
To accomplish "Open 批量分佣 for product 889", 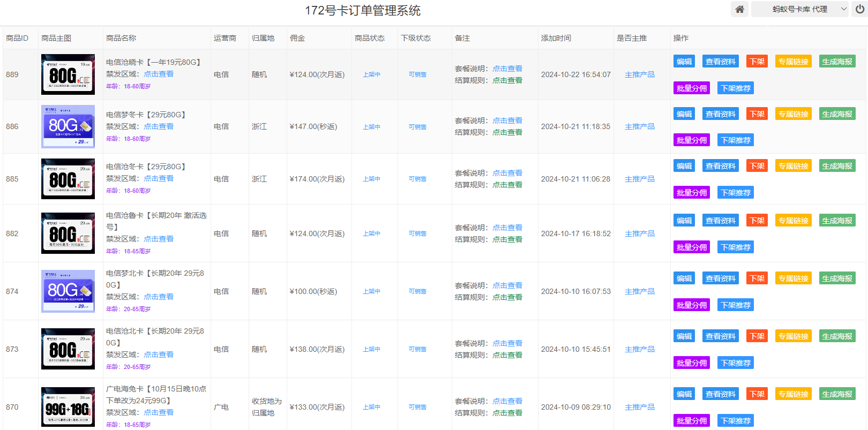I will point(692,88).
